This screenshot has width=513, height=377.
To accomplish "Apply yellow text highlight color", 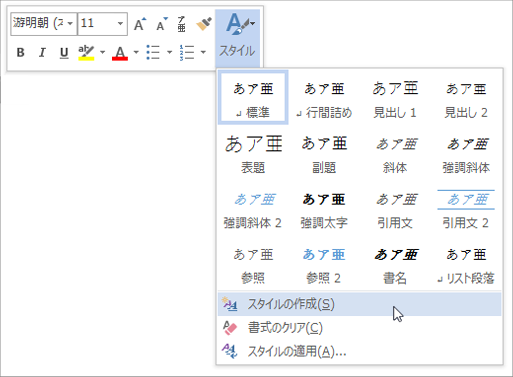I will tap(86, 52).
